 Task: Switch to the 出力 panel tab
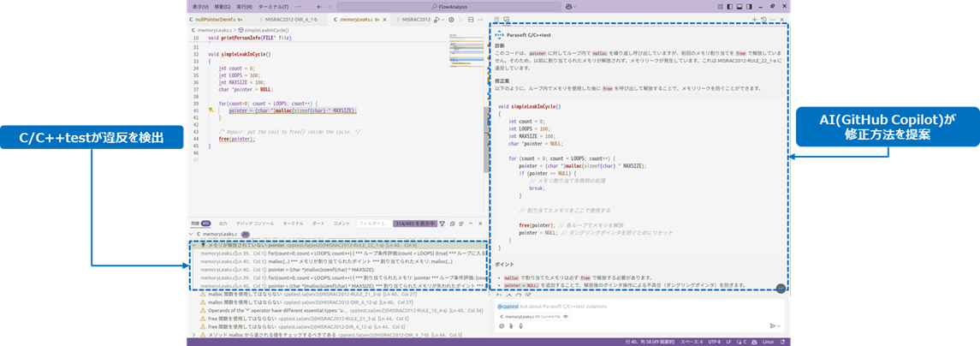pos(223,224)
